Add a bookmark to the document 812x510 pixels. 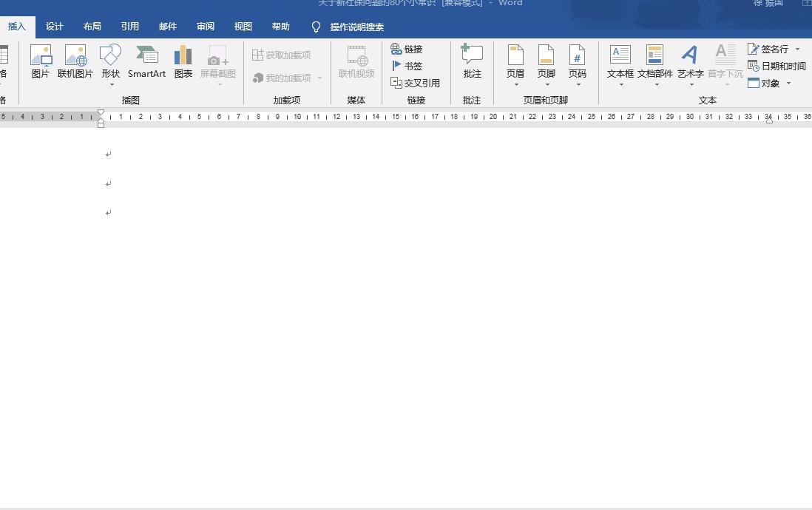(x=409, y=66)
